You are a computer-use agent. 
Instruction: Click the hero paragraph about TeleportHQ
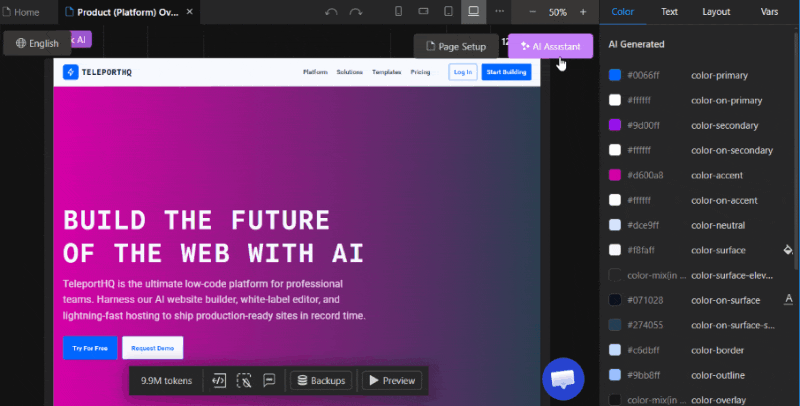point(214,299)
